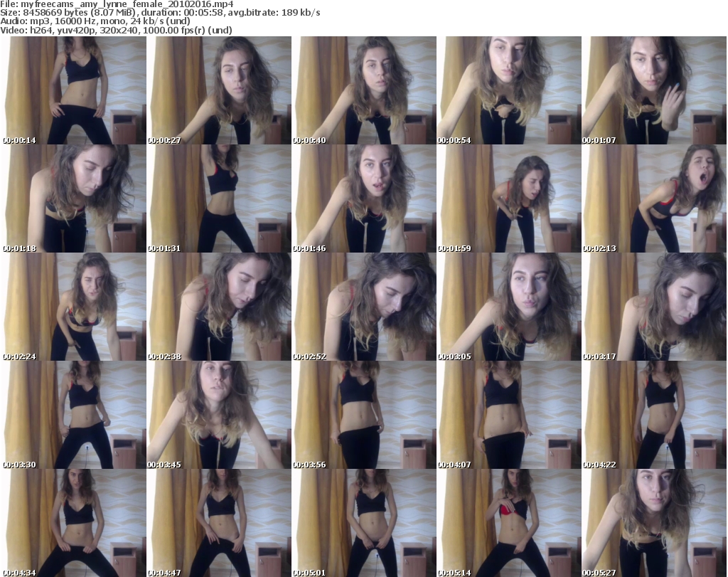Screen dimensions: 728x577
Task: Select the frame stamped 00:05:01
Action: (x=363, y=523)
